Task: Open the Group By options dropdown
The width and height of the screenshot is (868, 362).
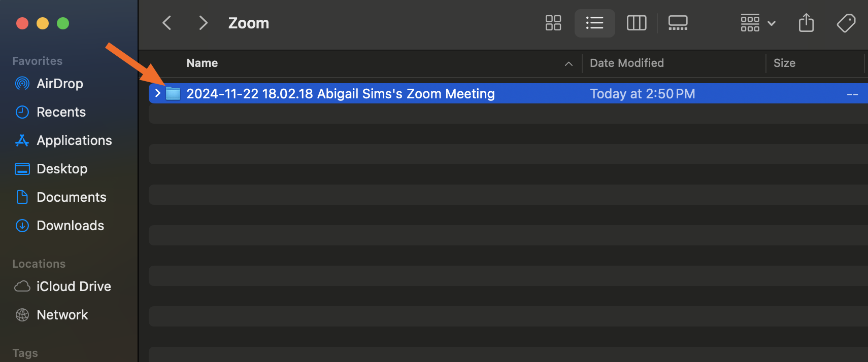Action: tap(758, 23)
